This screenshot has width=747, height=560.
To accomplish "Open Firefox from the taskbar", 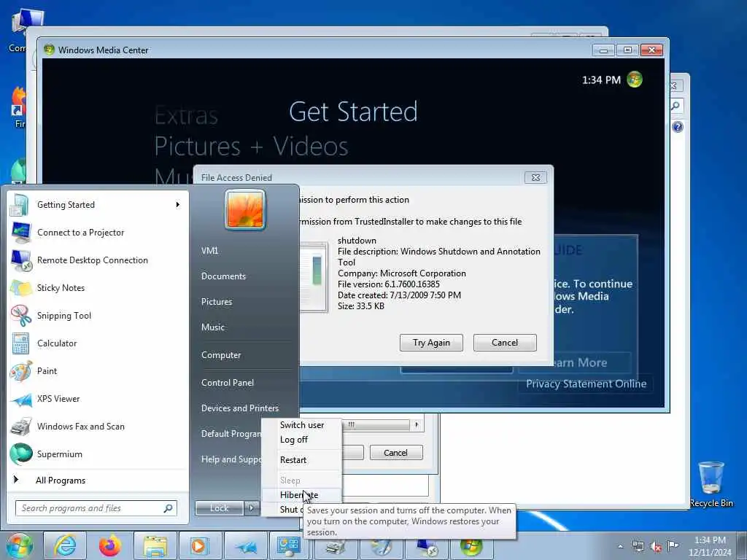I will 110,545.
